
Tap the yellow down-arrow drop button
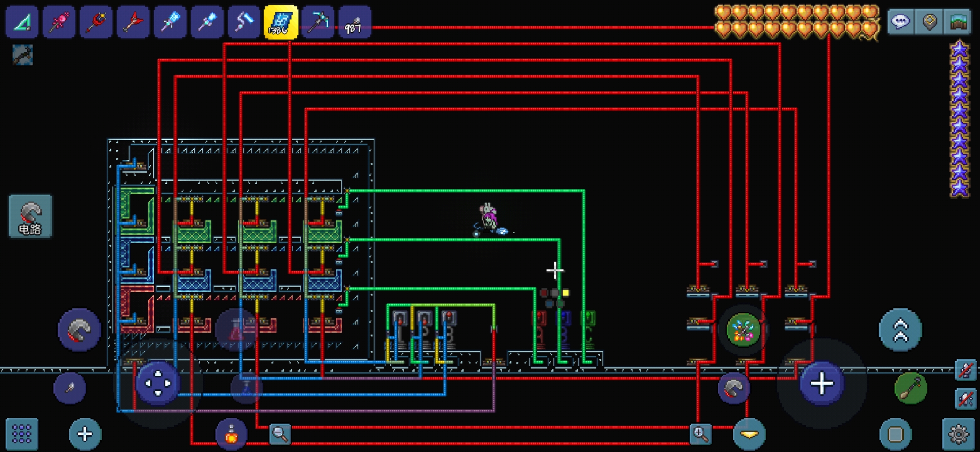point(749,434)
